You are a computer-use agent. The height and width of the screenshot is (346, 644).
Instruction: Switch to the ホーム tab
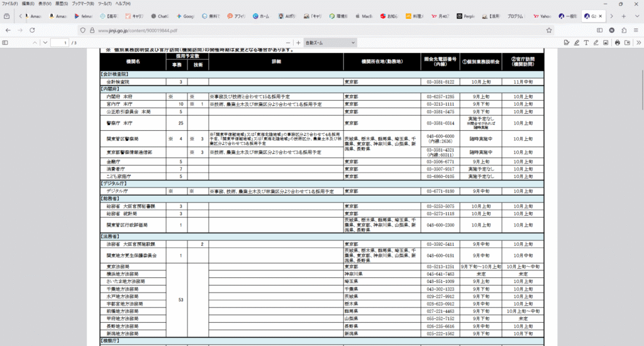coord(262,16)
